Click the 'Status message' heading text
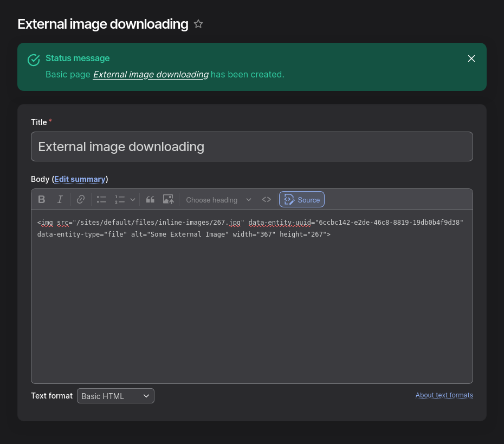Viewport: 504px width, 444px height. (77, 58)
